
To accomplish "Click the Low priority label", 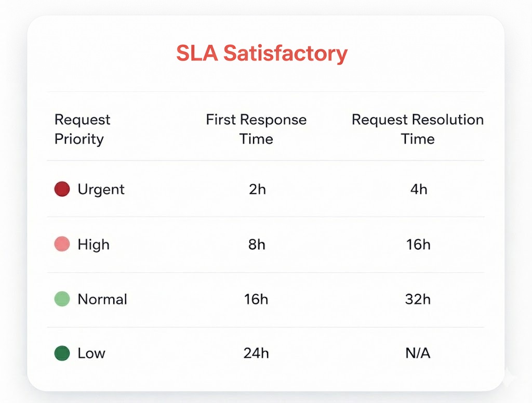I will [x=91, y=354].
